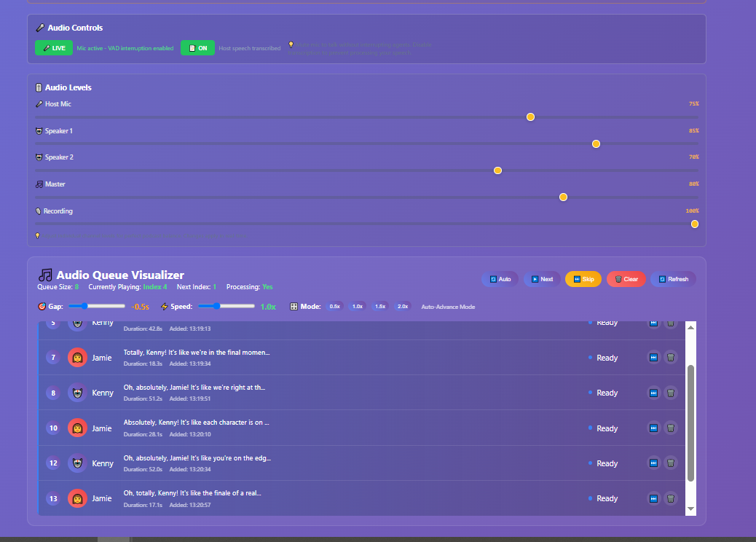Click Jamie's avatar on queue item 7

pos(77,357)
